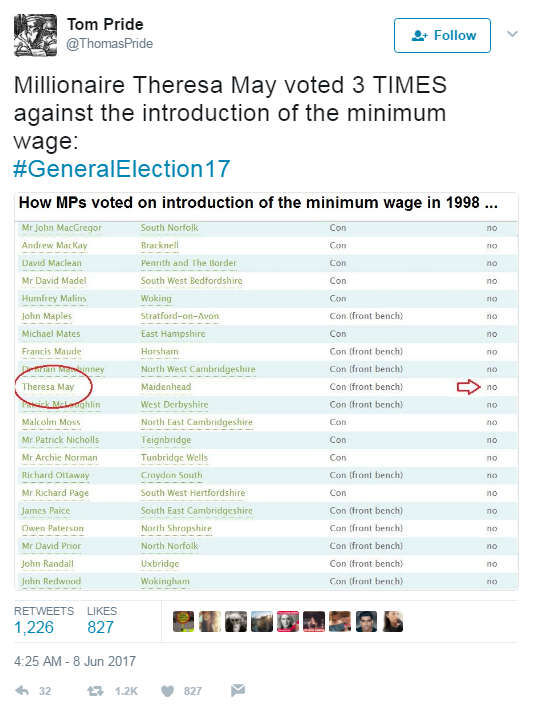Click the Tom Pride display name
The image size is (537, 706).
coord(105,24)
